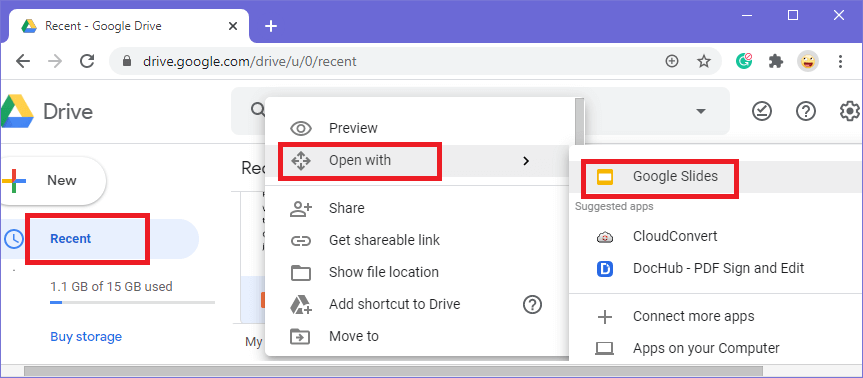Viewport: 863px width, 378px height.
Task: Click the browser forward arrow
Action: click(x=55, y=61)
